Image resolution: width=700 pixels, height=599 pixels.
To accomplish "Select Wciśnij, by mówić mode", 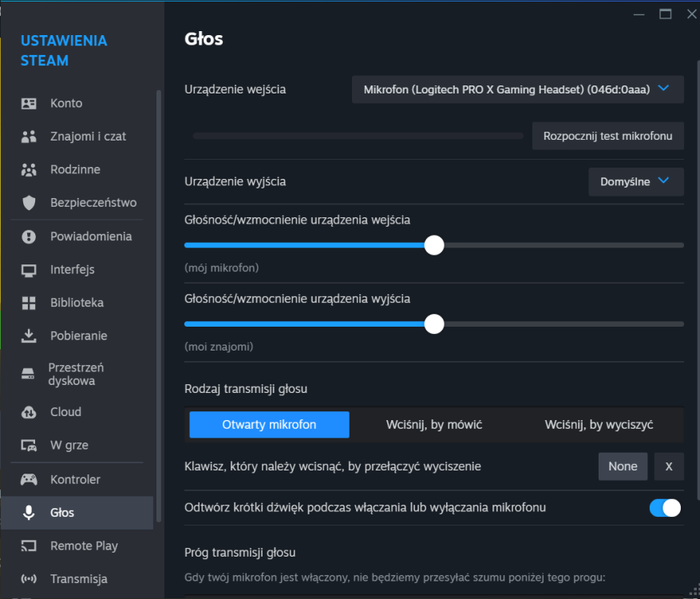I will point(434,424).
